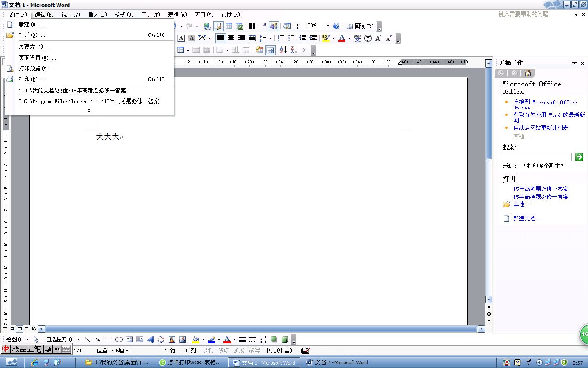The height and width of the screenshot is (368, 588).
Task: Decrease font size with the shrink font icon
Action: click(389, 38)
